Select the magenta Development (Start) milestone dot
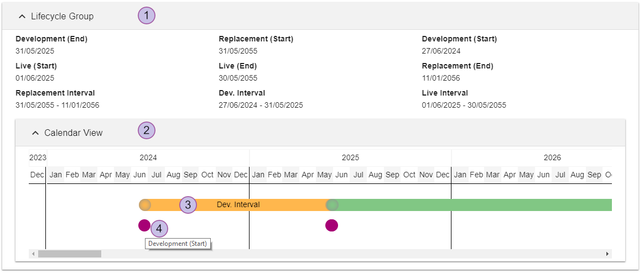 tap(144, 225)
